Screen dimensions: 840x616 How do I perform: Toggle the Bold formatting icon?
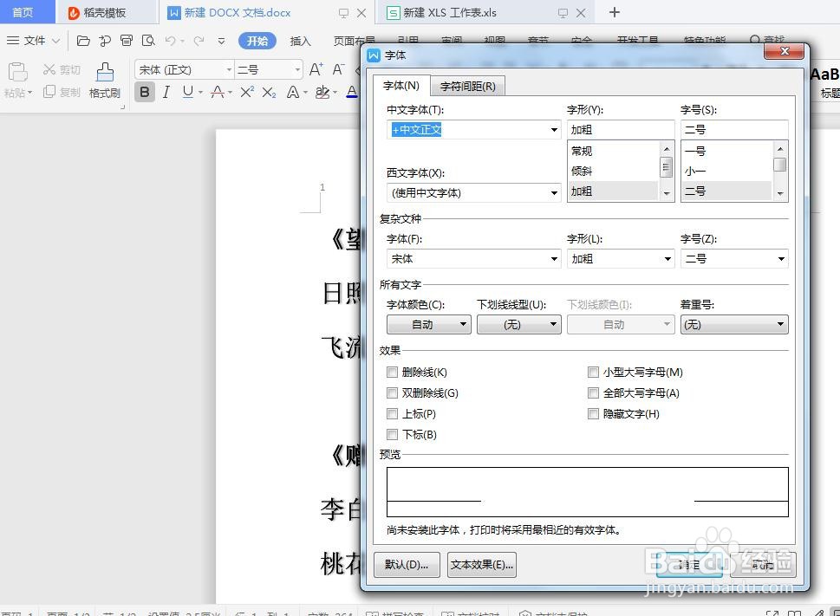click(144, 91)
